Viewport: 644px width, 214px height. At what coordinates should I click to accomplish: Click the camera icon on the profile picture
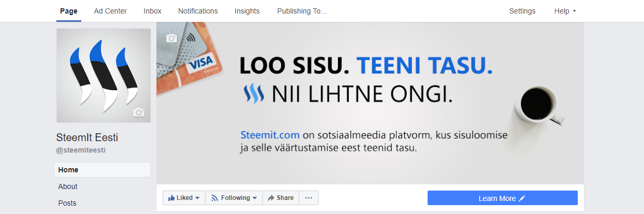(x=138, y=112)
